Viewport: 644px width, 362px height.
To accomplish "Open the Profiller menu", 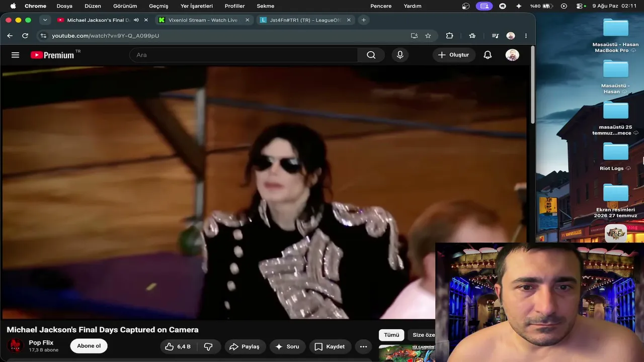I will 234,6.
